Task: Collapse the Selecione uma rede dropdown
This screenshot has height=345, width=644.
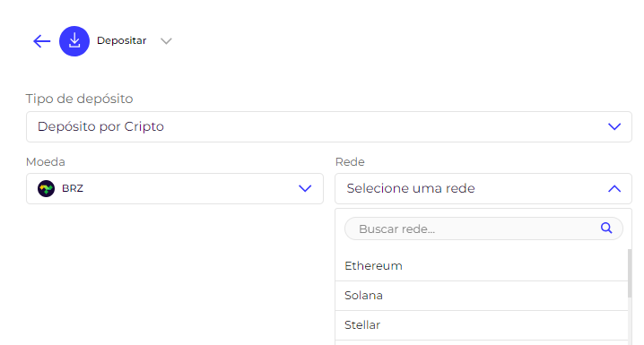Action: tap(483, 189)
